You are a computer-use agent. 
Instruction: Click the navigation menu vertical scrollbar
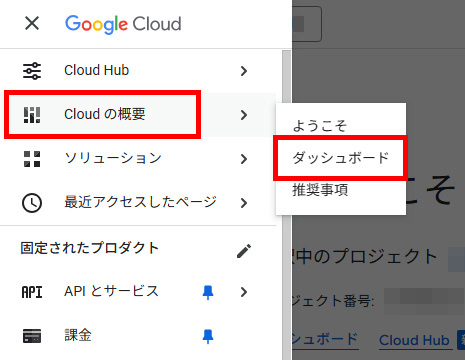coord(286,205)
